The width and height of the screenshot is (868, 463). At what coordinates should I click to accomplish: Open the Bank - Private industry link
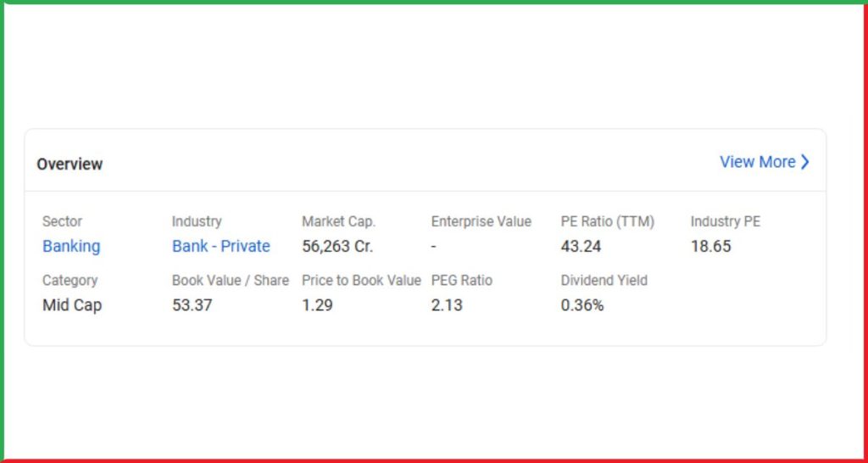(221, 247)
